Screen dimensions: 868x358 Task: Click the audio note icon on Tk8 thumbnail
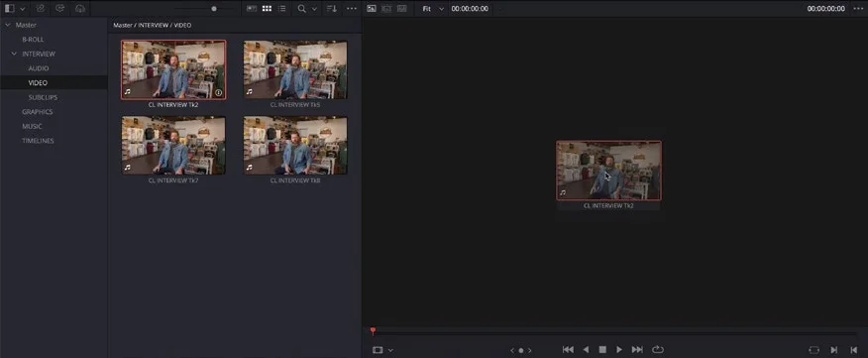click(x=249, y=167)
